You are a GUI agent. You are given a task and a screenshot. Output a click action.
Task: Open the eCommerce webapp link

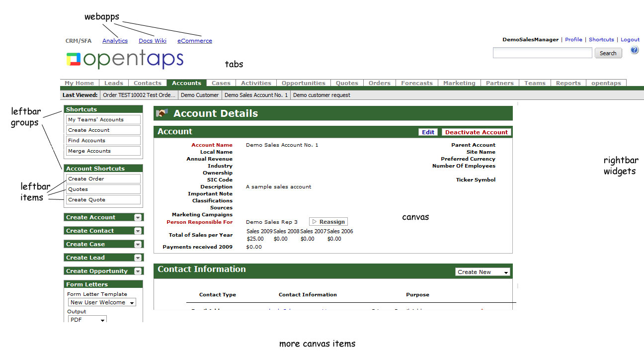(x=195, y=41)
